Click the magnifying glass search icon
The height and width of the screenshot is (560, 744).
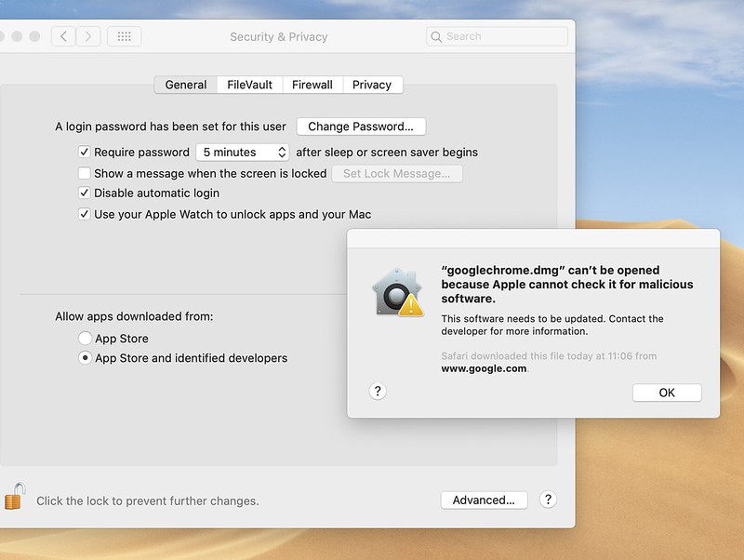436,36
